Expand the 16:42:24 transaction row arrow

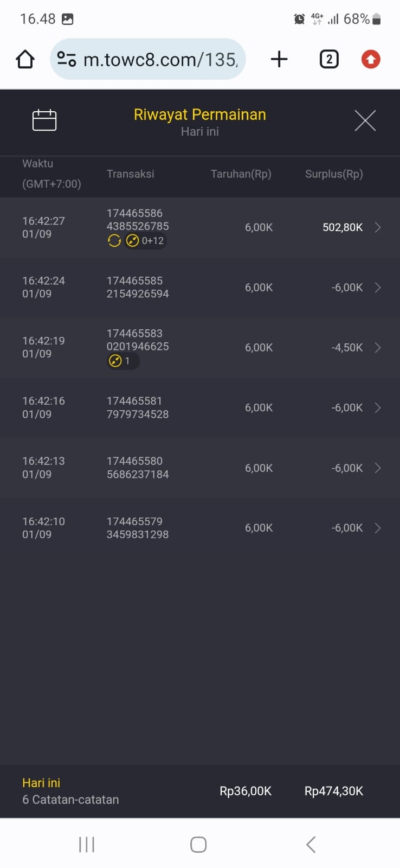point(378,288)
